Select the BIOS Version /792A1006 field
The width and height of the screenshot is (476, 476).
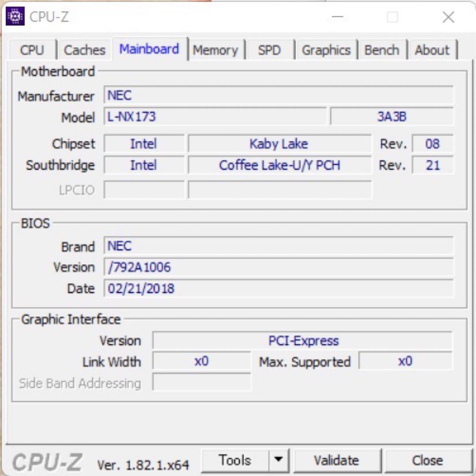click(278, 267)
